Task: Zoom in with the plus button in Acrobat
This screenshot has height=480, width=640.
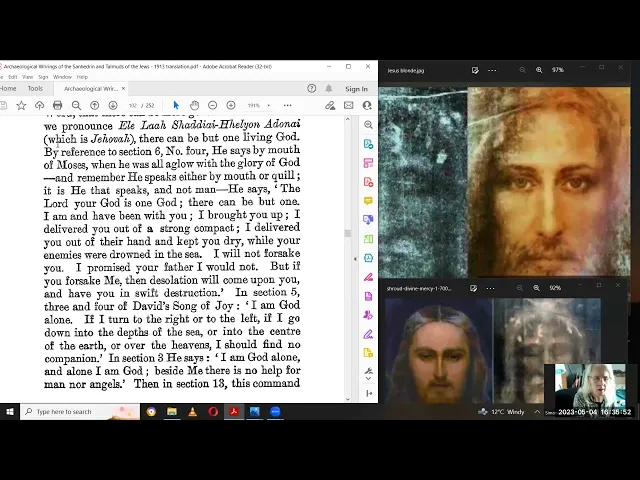Action: click(231, 105)
